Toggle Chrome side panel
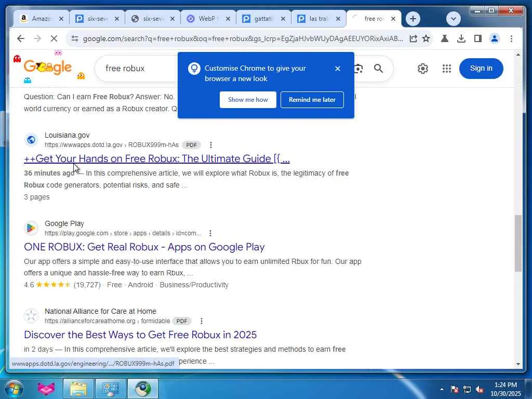Viewport: 532px width, 399px height. click(478, 38)
